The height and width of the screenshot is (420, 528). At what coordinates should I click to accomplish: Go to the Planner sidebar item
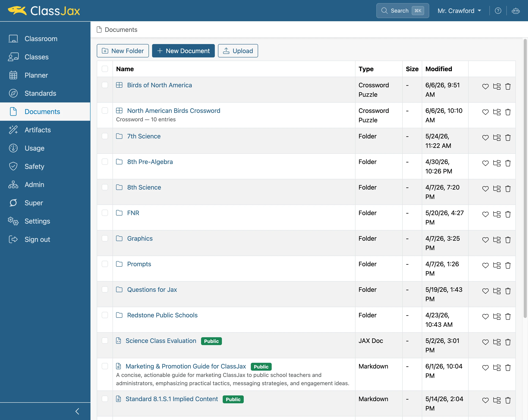coord(36,75)
